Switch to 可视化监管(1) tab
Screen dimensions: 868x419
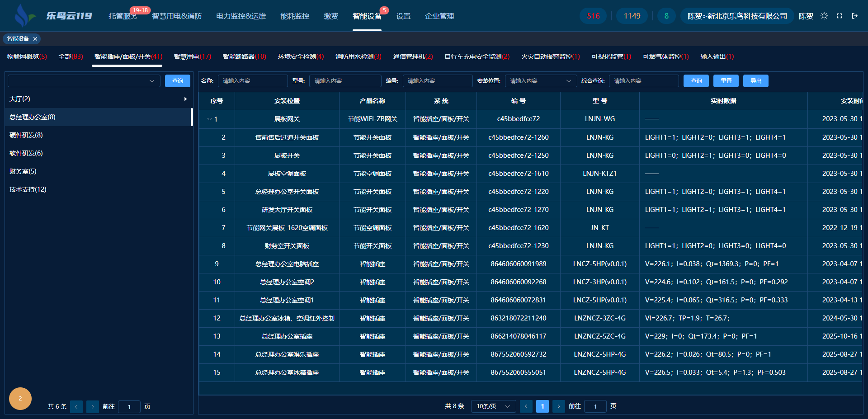tap(611, 56)
